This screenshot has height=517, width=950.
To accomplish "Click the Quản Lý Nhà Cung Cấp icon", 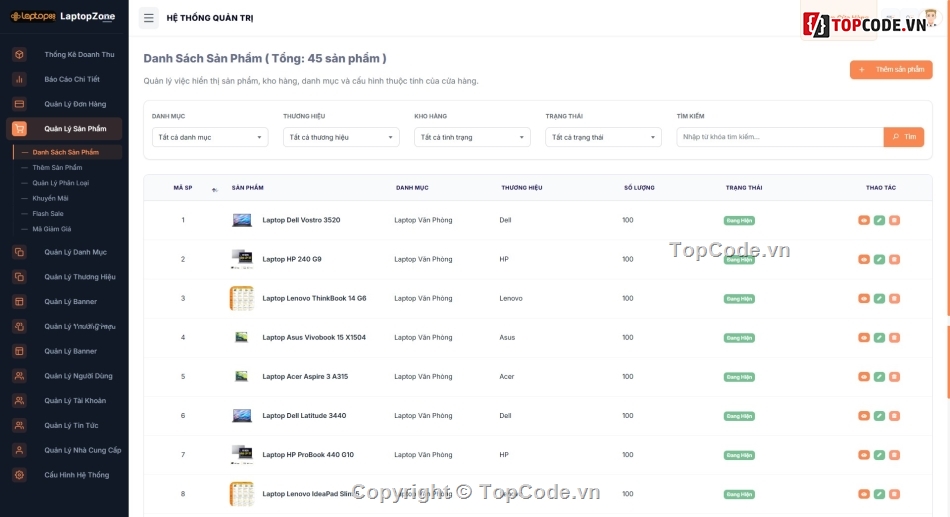I will pos(19,450).
